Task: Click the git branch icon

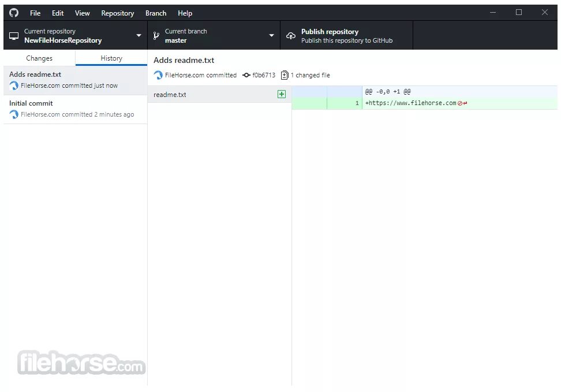Action: [x=156, y=35]
